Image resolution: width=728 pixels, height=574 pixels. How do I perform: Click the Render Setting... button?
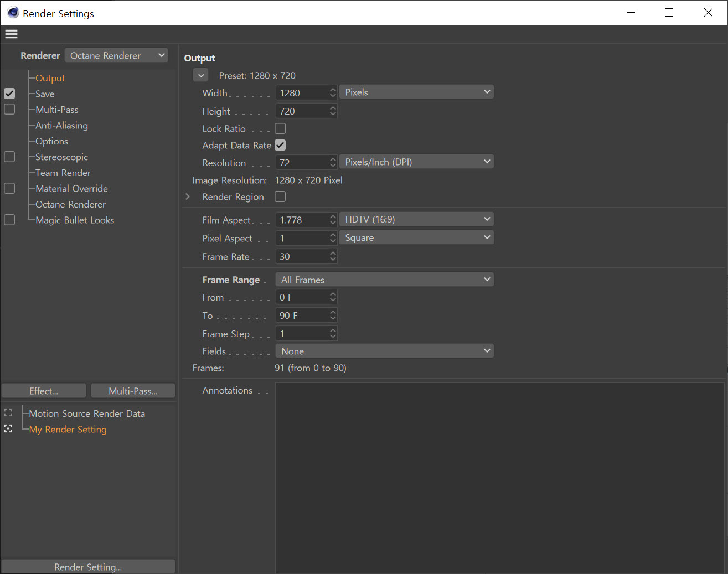(88, 567)
